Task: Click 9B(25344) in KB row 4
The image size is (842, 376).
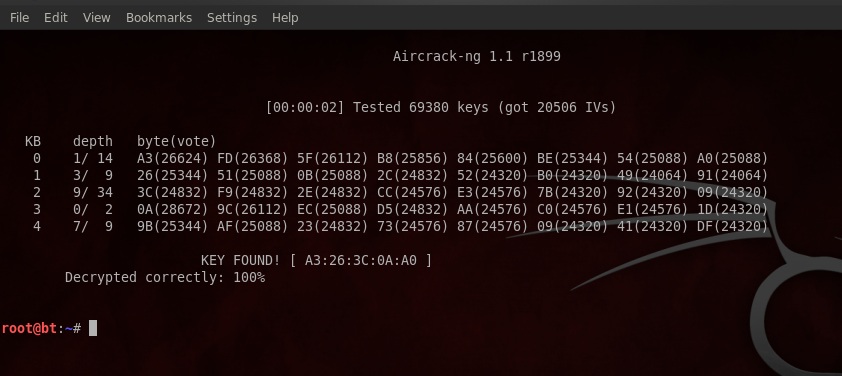Action: point(173,227)
